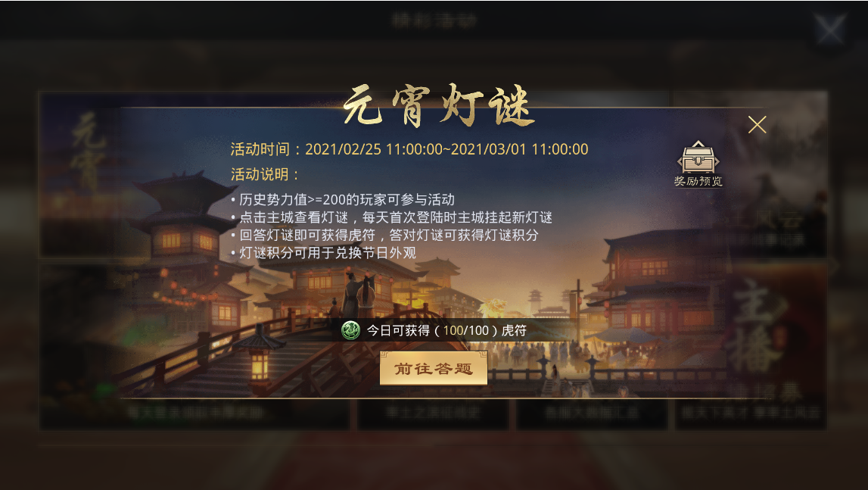The height and width of the screenshot is (490, 868).
Task: Click the 活动时间 date range text
Action: click(409, 149)
